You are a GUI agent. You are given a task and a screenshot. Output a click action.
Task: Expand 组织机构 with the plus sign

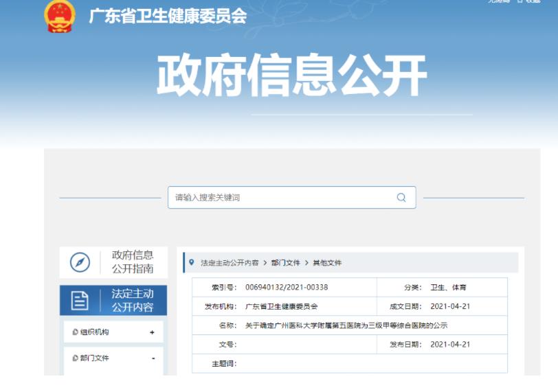(x=152, y=332)
